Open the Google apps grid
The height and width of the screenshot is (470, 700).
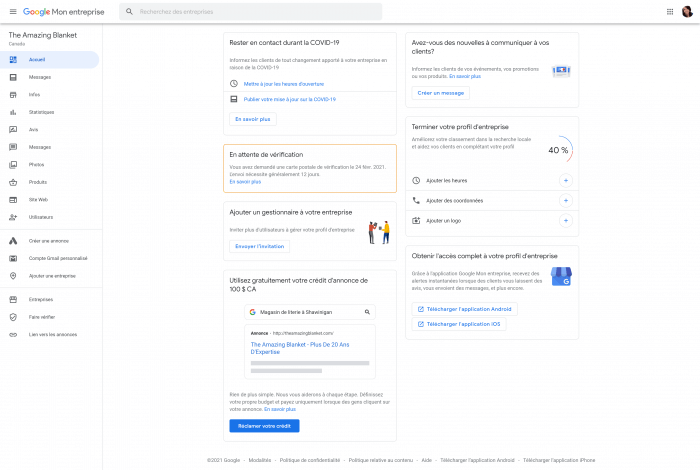[x=670, y=12]
